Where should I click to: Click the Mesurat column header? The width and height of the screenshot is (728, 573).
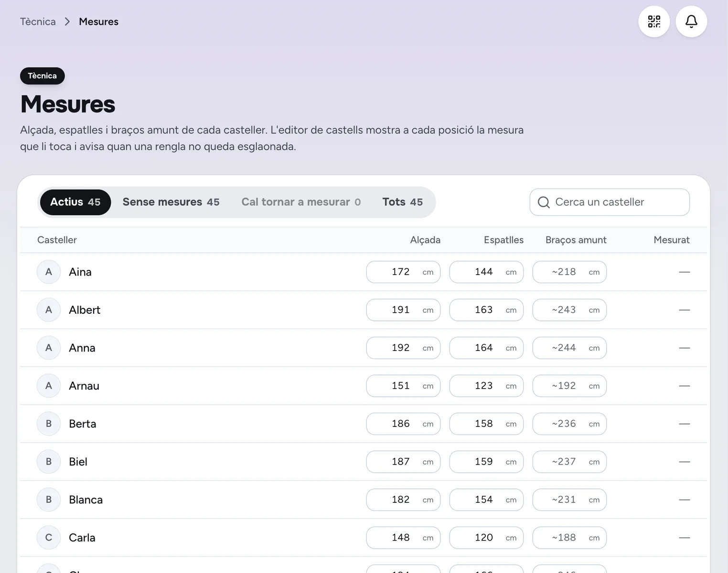coord(672,240)
